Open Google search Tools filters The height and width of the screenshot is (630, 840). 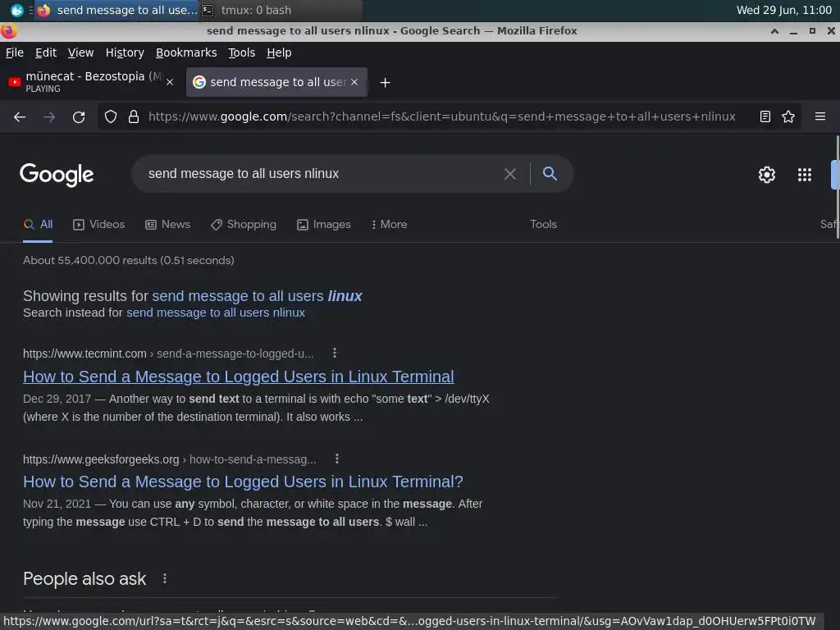543,225
